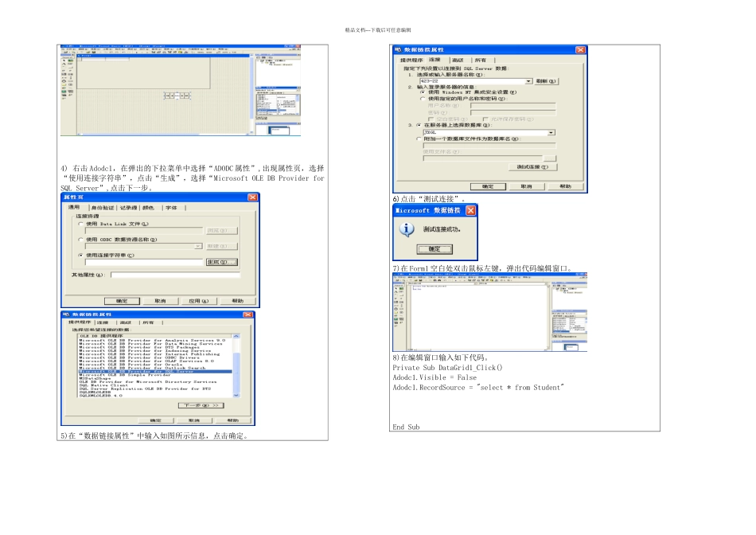This screenshot has width=756, height=535.
Task: Open 高级 tab in the connection-settings dialog
Action: [x=458, y=61]
